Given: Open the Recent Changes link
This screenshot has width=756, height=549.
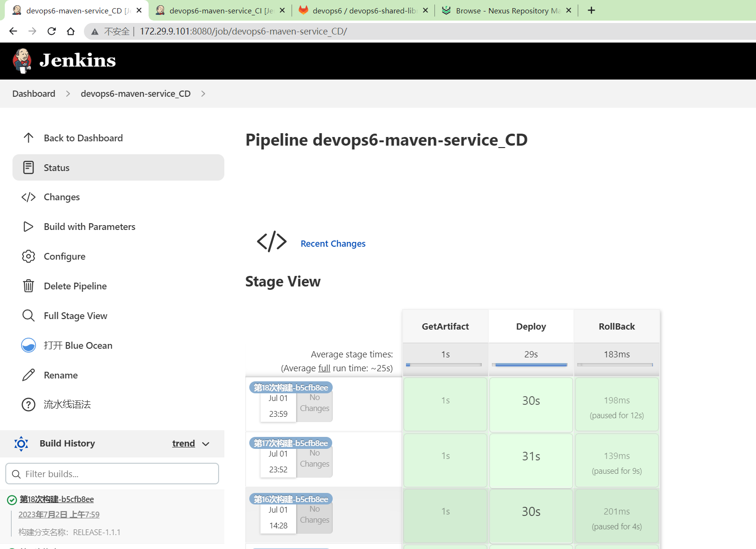Looking at the screenshot, I should click(333, 243).
